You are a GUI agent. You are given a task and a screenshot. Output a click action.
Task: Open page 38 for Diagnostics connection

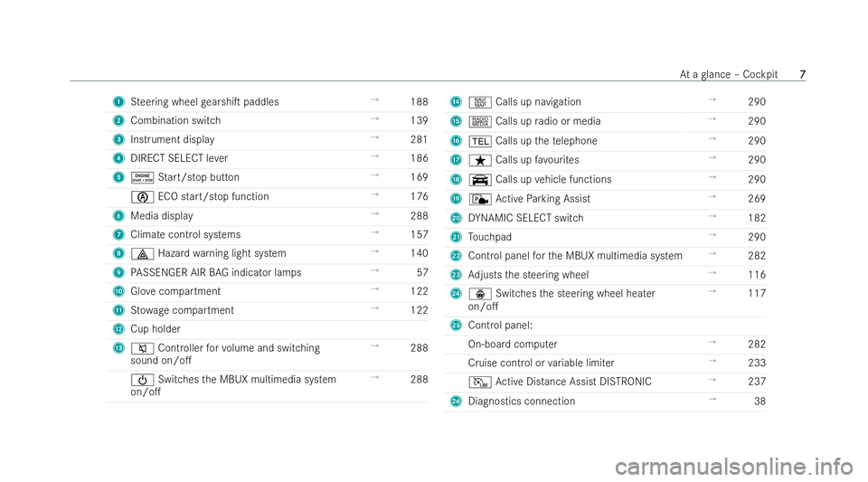(760, 402)
